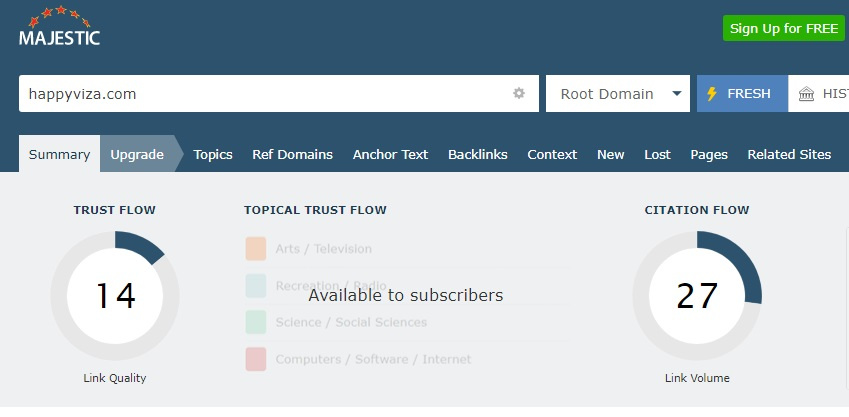
Task: Click the Trust Flow 14 donut chart
Action: [x=115, y=296]
